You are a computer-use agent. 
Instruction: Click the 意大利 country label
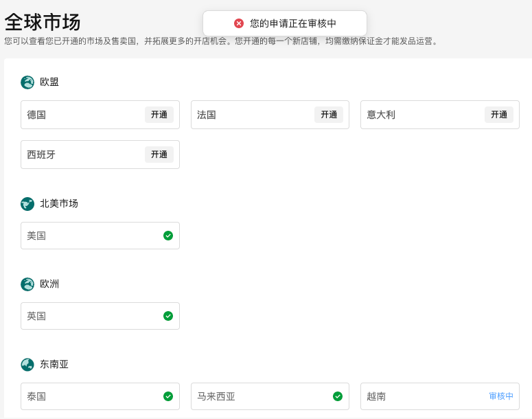click(381, 115)
